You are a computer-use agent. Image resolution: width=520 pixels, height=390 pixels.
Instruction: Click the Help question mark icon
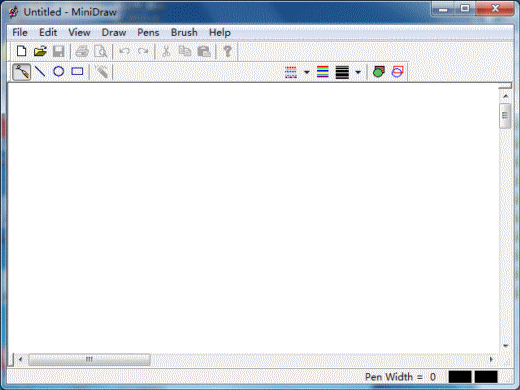[x=227, y=51]
